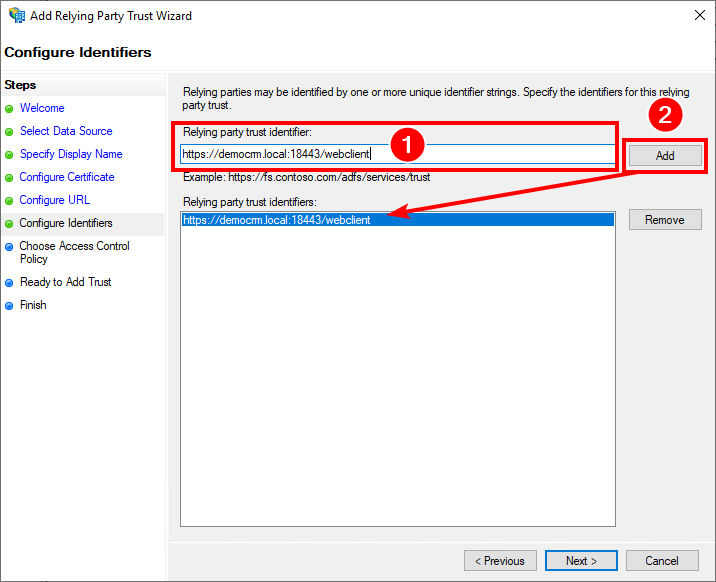Viewport: 716px width, 582px height.
Task: Click the green bullet beside Welcome step
Action: coord(9,109)
